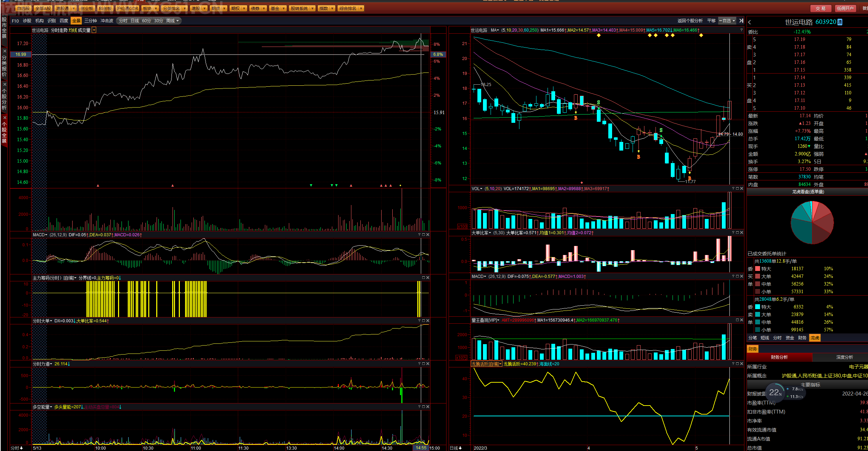Click the 低佣开户 account button
Viewport: 868px width, 451px height.
pos(845,8)
